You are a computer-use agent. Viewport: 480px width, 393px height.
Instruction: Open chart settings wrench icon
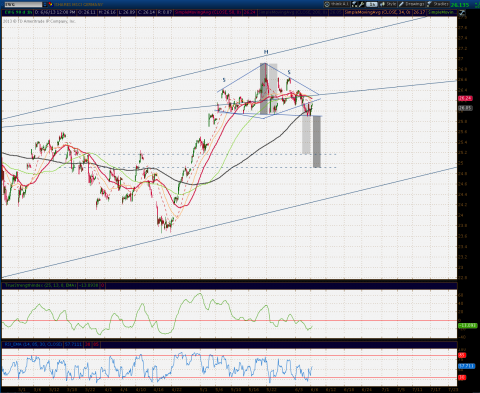[361, 4]
